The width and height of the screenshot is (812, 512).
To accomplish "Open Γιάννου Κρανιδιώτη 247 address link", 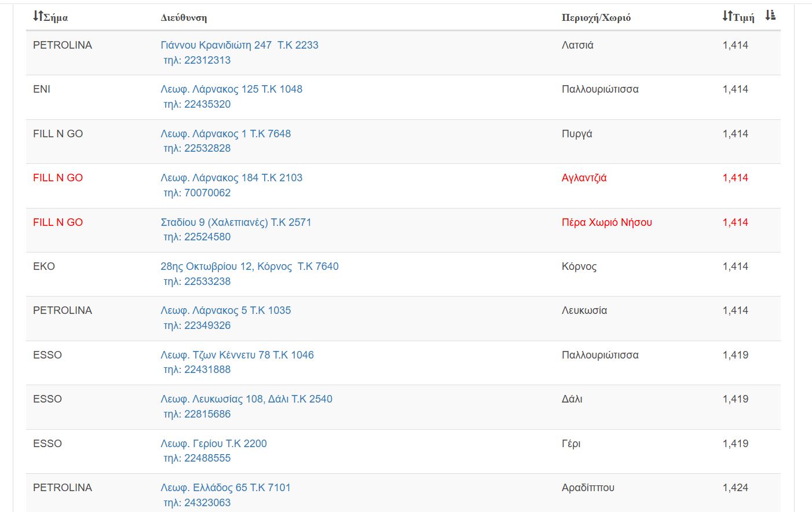I will 239,45.
